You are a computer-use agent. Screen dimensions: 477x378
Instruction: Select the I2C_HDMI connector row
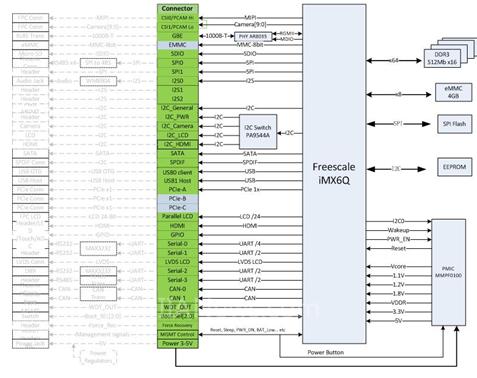tap(178, 144)
